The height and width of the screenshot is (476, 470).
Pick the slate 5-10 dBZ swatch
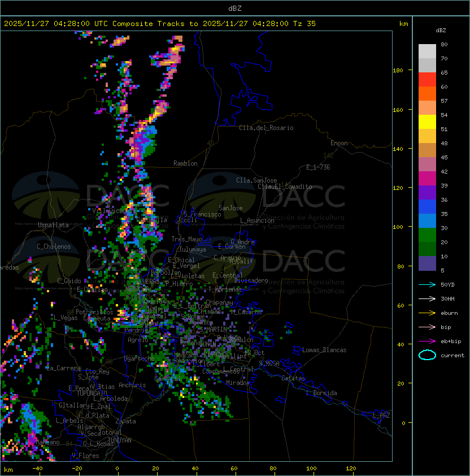pos(427,263)
